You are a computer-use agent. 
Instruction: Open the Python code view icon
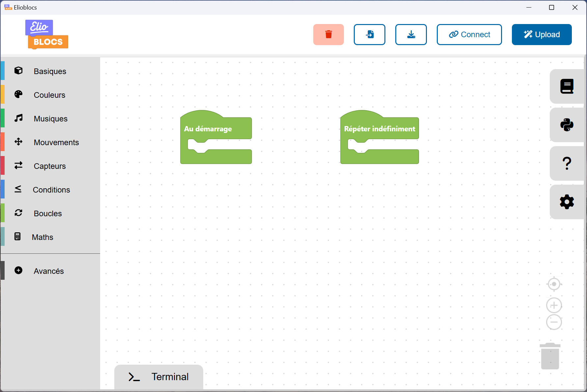click(x=567, y=125)
